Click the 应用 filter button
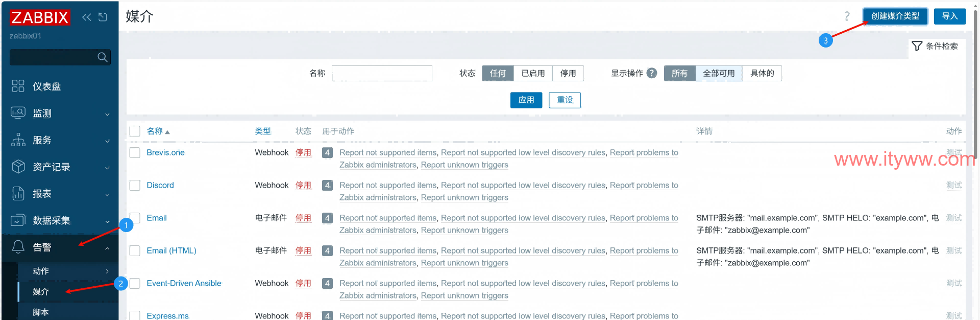The image size is (980, 320). click(x=526, y=100)
